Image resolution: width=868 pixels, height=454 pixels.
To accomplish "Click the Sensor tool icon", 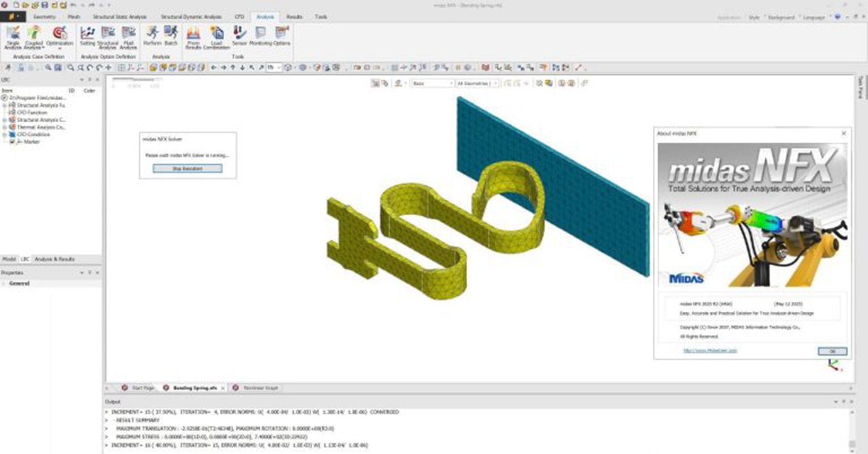I will pyautogui.click(x=239, y=36).
